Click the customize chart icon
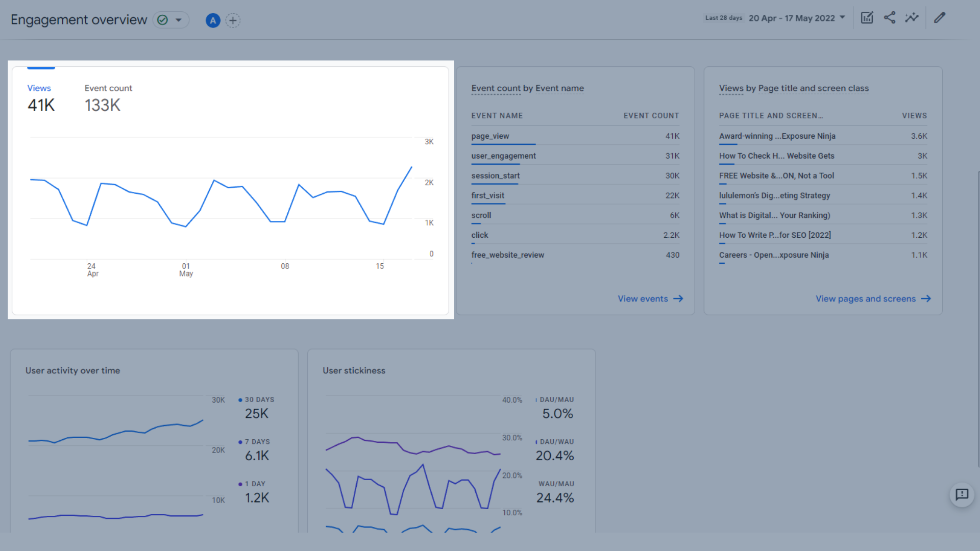The height and width of the screenshot is (551, 980). pos(867,18)
